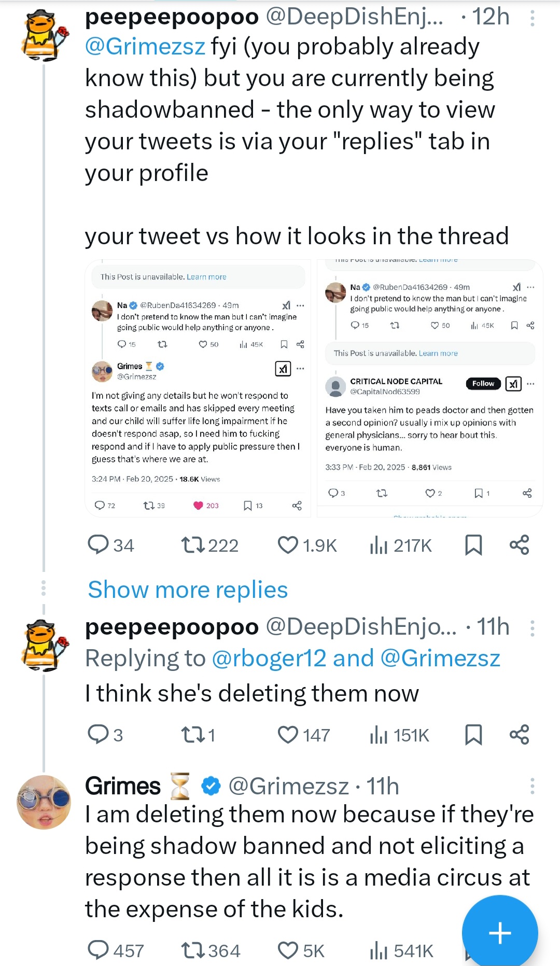This screenshot has width=560, height=966.
Task: Reply to the tweet with 3 comments
Action: click(98, 735)
